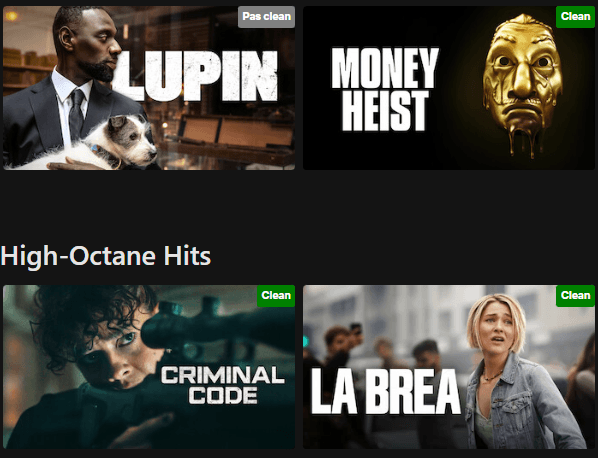The height and width of the screenshot is (458, 598).
Task: Open the Criminal Code show thumbnail
Action: (149, 367)
